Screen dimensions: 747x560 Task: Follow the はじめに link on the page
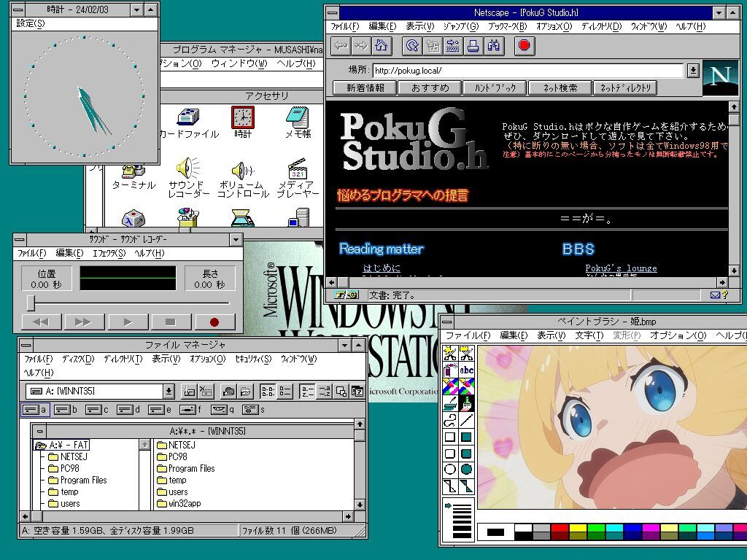(x=381, y=268)
